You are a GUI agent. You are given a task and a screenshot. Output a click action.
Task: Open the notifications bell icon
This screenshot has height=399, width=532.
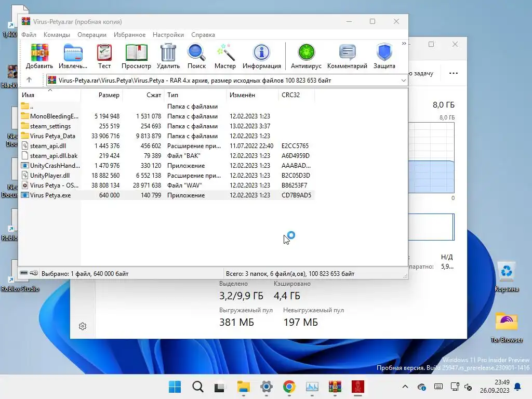pyautogui.click(x=517, y=387)
